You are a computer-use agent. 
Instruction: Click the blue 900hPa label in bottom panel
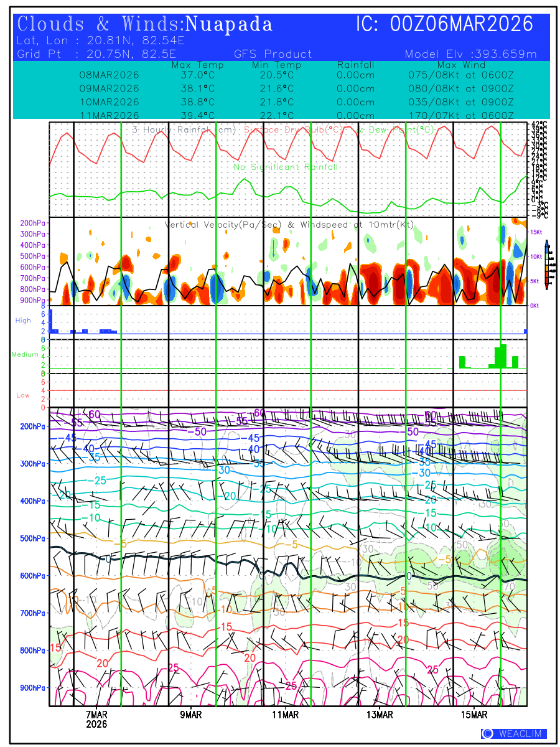click(x=30, y=688)
